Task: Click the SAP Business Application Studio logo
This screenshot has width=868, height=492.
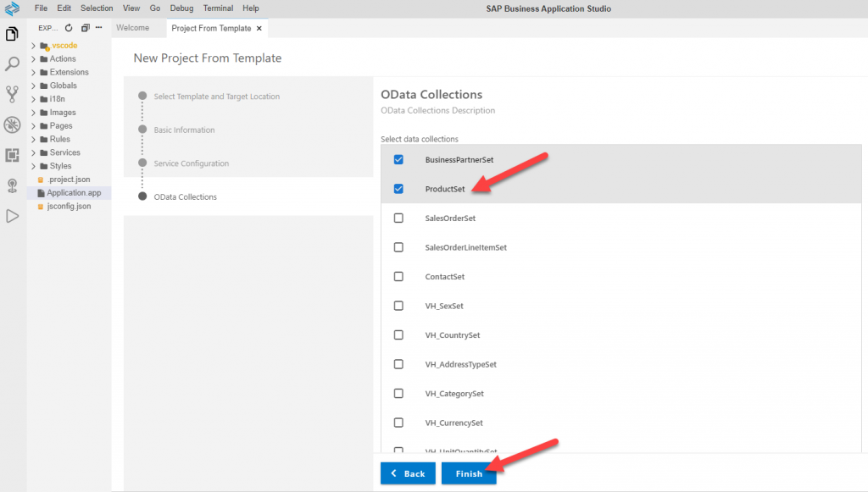Action: [12, 8]
